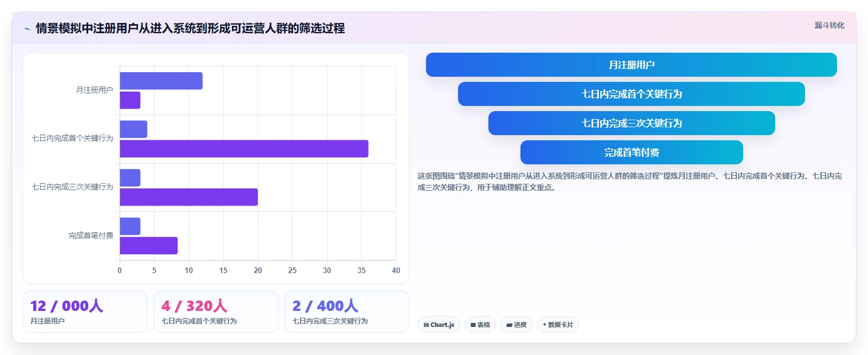Open the 12 / 000人 stat card
The width and height of the screenshot is (868, 355).
tap(85, 311)
